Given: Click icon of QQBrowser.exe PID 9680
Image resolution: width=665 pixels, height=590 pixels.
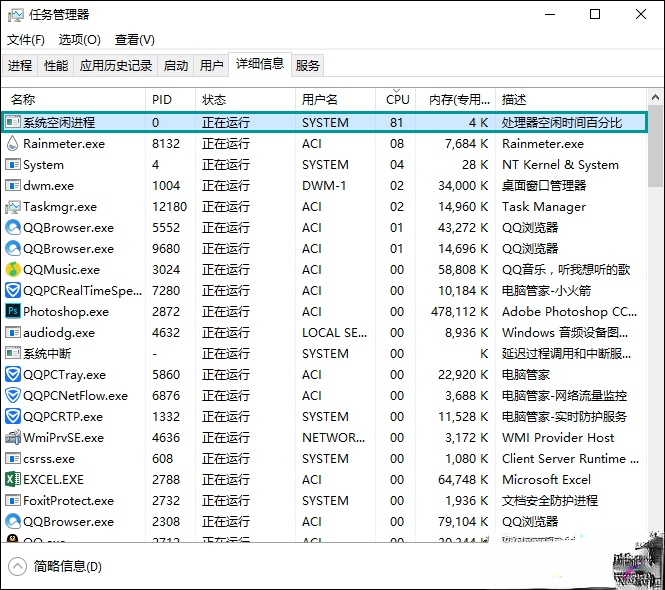Looking at the screenshot, I should pos(13,249).
